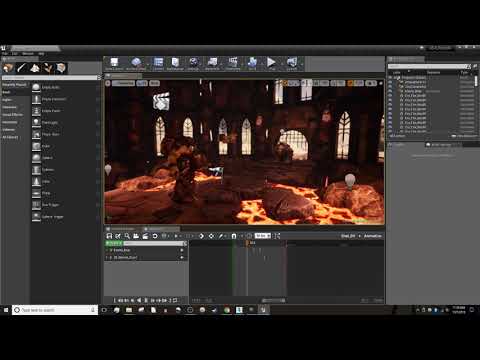Select the Paint mode brush icon
This screenshot has width=480, height=360.
21,68
